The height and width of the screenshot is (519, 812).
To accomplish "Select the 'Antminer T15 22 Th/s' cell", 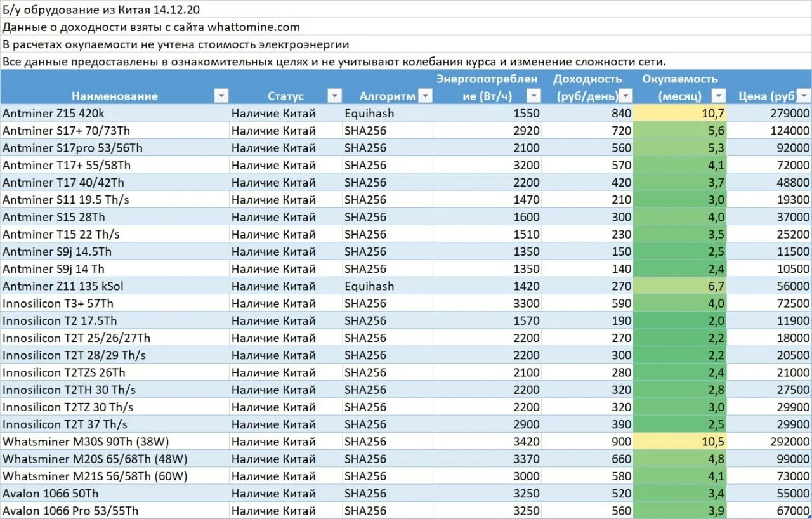I will click(114, 234).
